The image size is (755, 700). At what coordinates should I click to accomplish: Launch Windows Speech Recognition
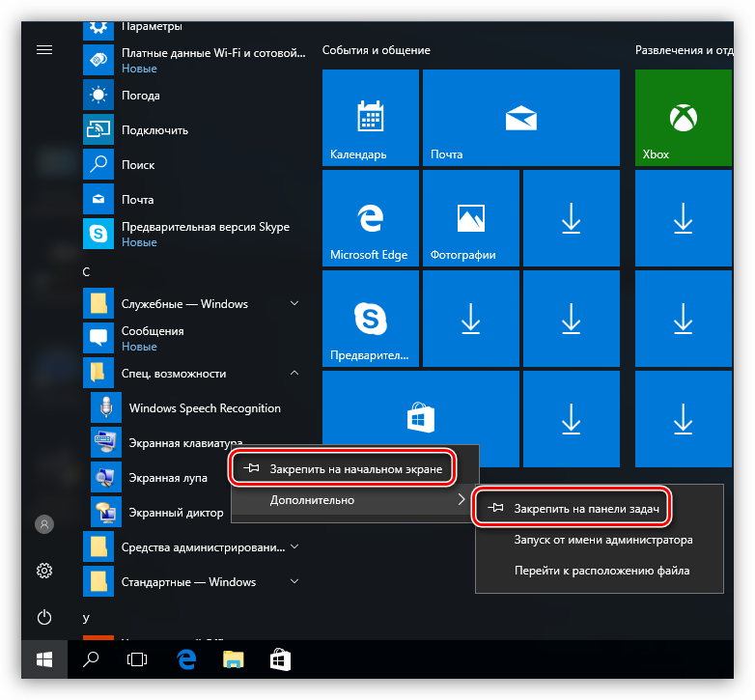click(198, 407)
